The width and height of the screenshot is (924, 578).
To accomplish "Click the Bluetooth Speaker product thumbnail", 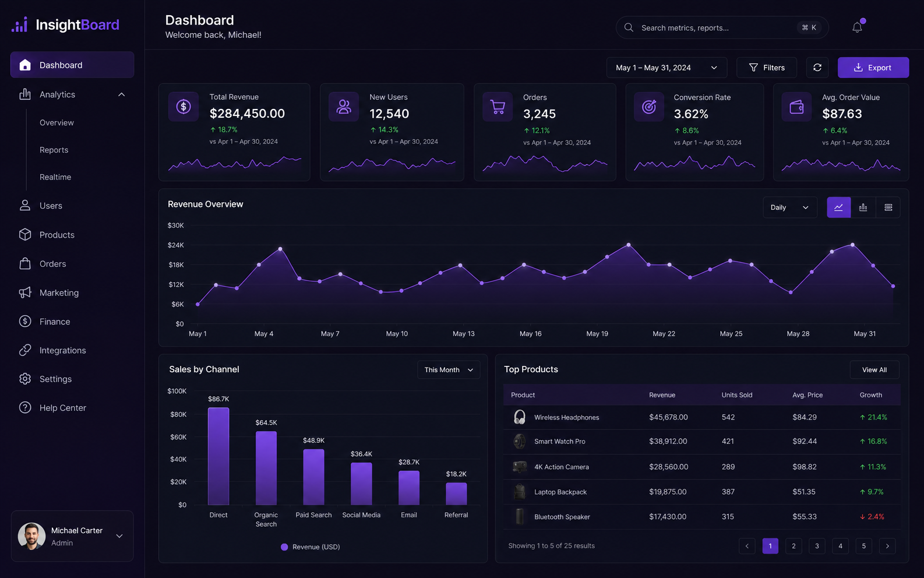I will coord(520,516).
